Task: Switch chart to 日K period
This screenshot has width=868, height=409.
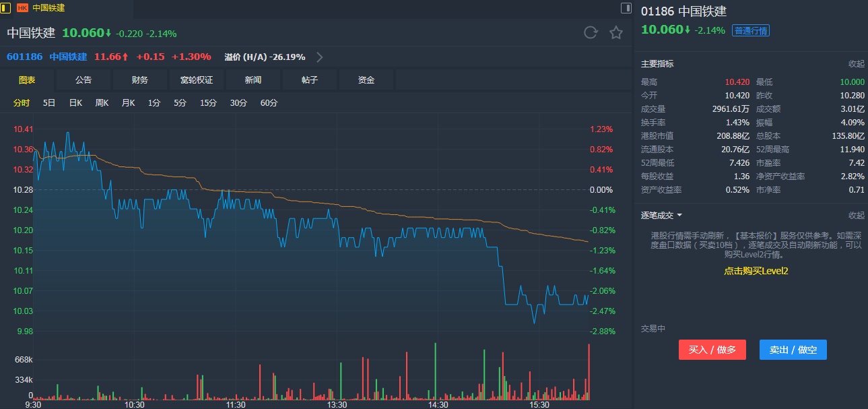Action: coord(75,103)
